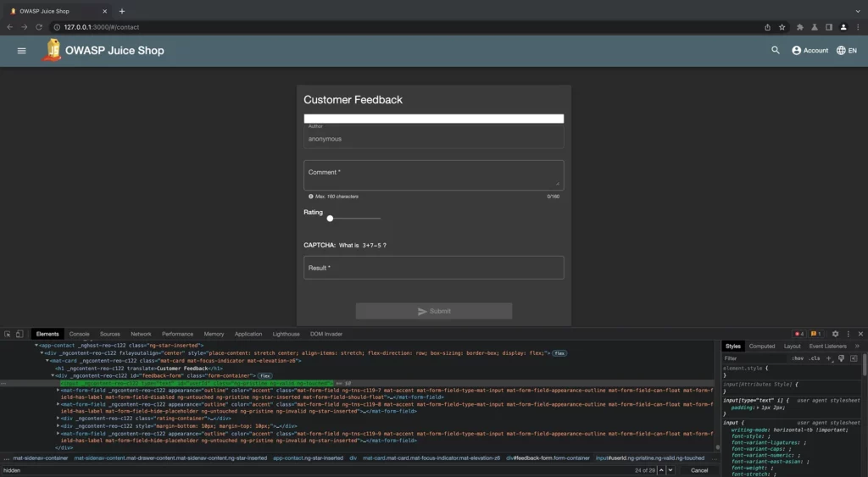This screenshot has height=477, width=868.
Task: Open the Layout tab in styles pane
Action: [793, 346]
